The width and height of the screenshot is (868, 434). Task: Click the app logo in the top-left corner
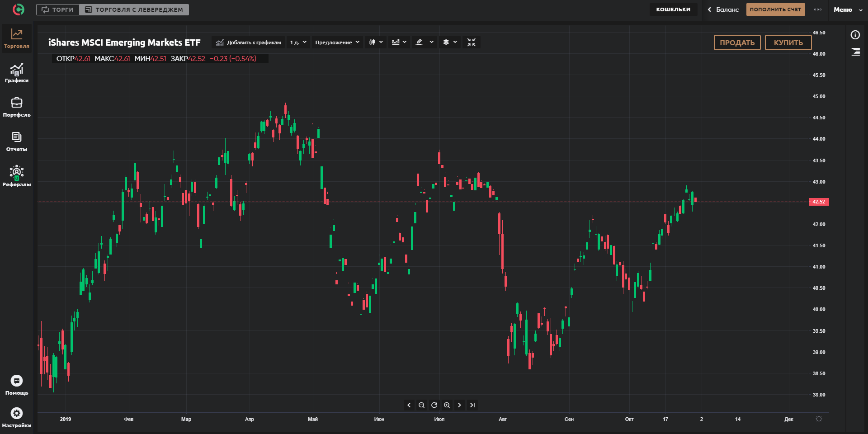click(x=19, y=9)
